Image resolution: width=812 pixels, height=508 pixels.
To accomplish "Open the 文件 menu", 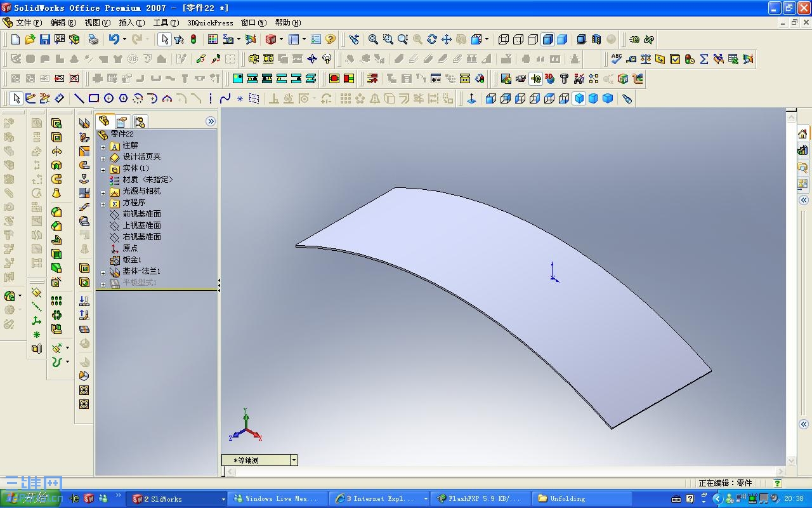I will point(29,23).
